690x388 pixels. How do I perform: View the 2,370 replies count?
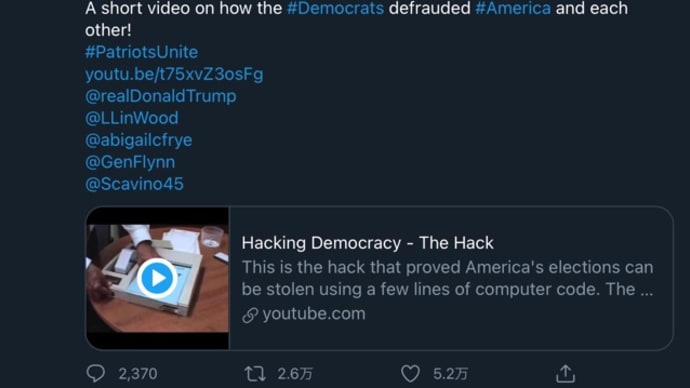(138, 374)
